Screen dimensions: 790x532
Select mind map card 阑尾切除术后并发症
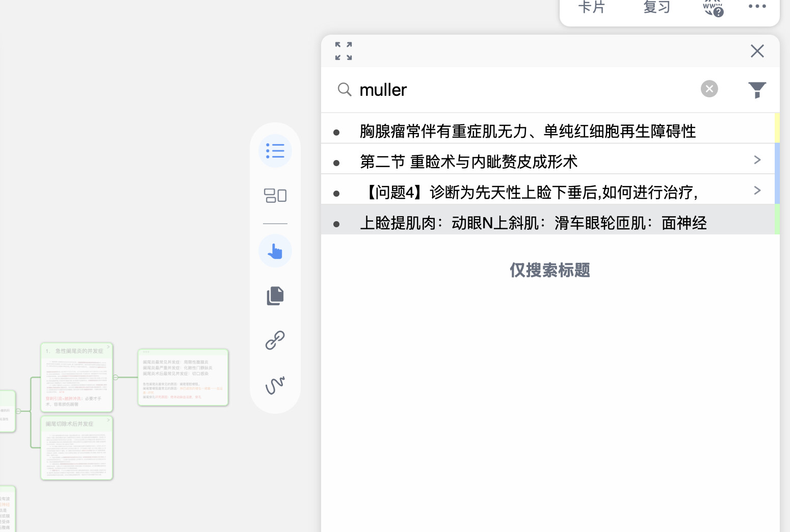pos(77,448)
